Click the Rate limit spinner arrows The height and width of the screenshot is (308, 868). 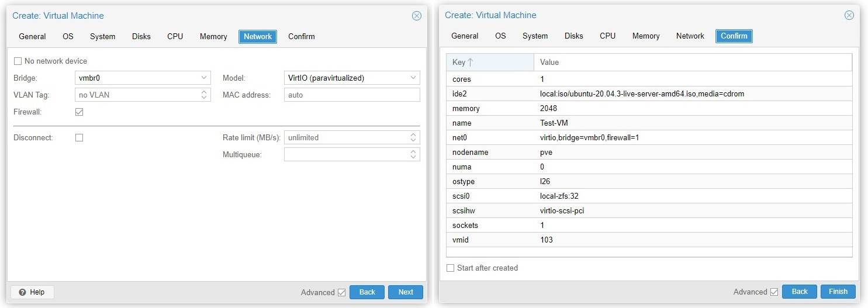[x=413, y=137]
